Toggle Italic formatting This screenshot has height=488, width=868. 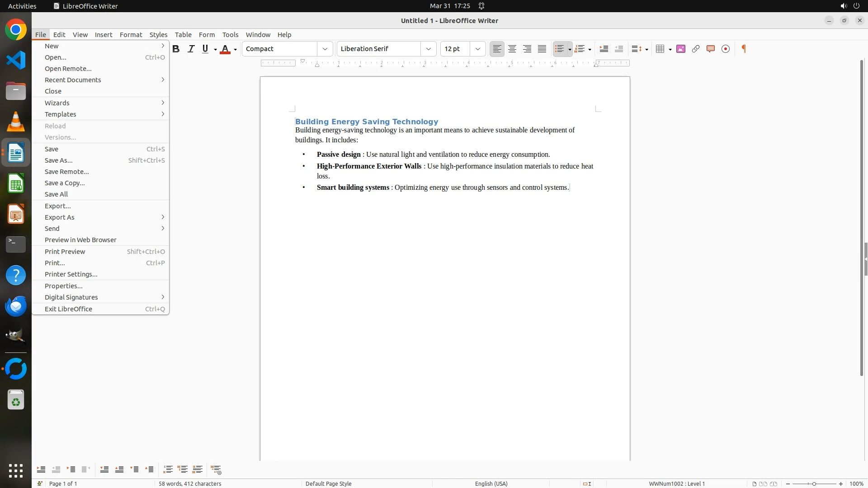tap(191, 49)
